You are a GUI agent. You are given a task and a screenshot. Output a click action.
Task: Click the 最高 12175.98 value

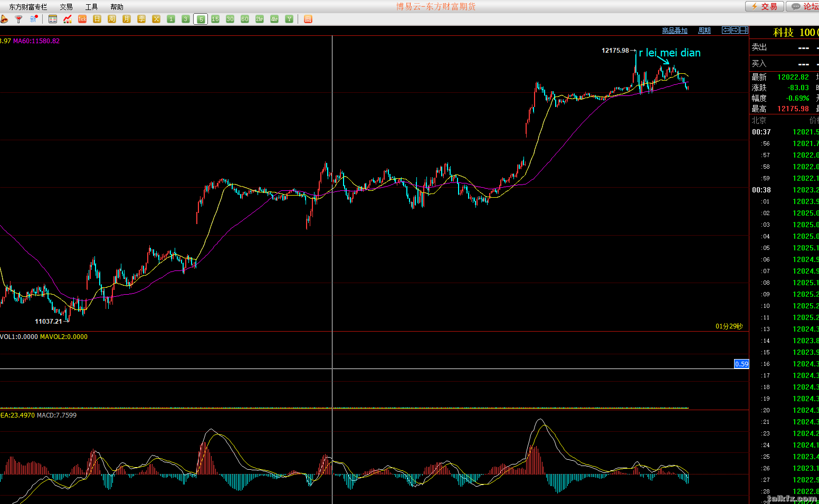(793, 109)
